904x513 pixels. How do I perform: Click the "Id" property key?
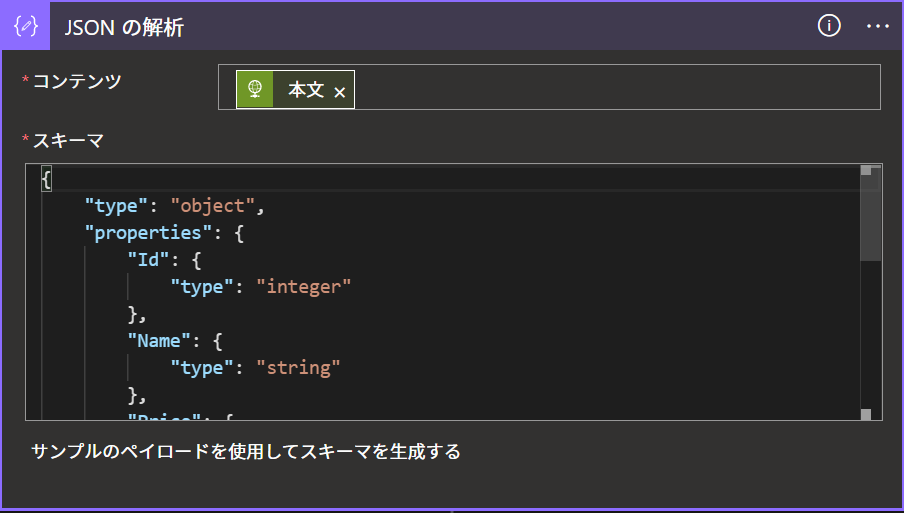[x=149, y=259]
